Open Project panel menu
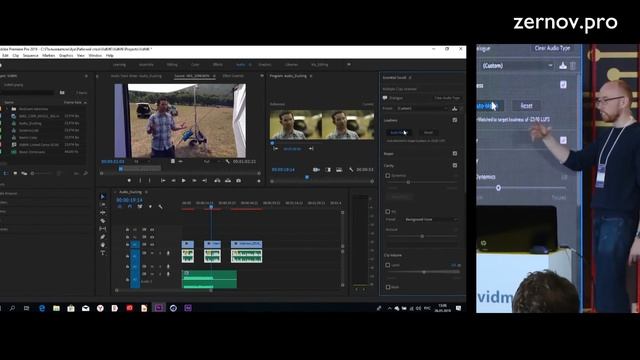This screenshot has height=360, width=640. [86, 76]
